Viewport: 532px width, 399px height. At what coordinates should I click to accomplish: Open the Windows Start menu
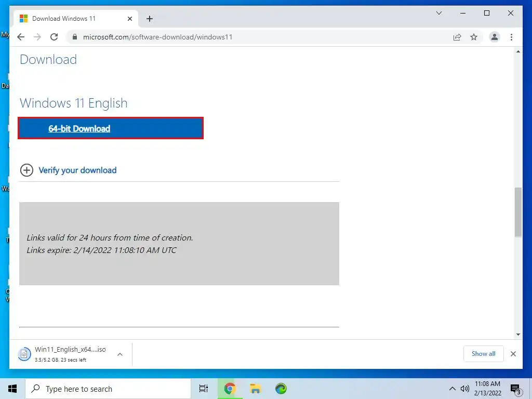[12, 389]
